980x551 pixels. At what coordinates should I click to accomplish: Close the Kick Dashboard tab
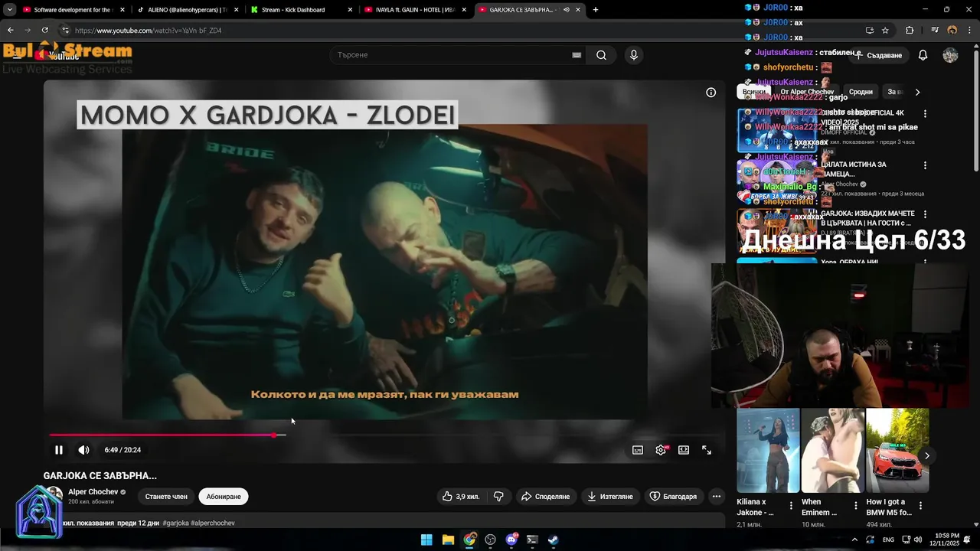350,10
